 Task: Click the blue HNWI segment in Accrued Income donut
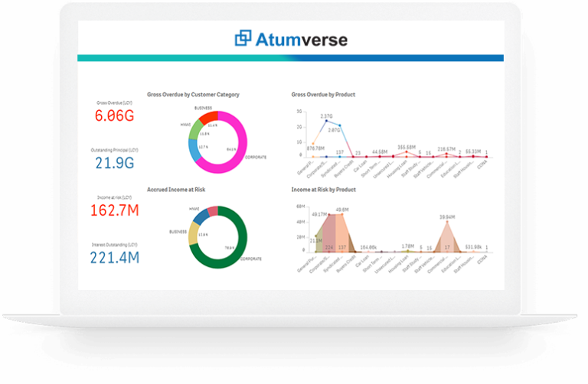point(201,216)
